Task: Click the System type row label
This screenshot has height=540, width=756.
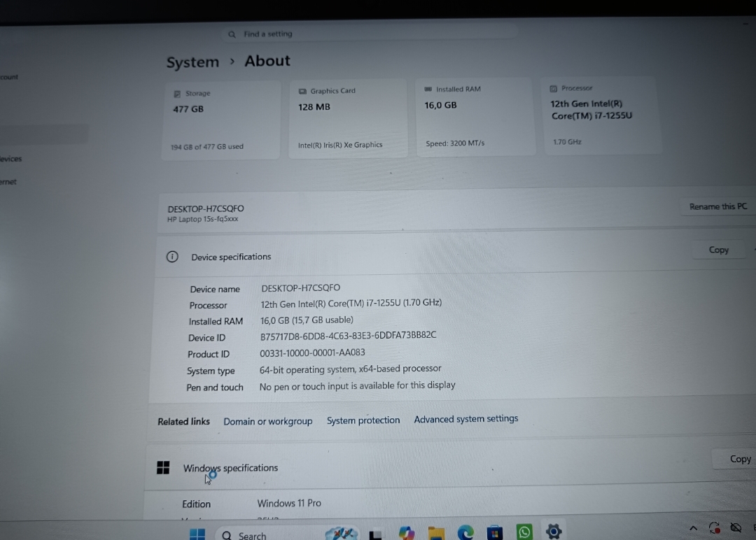Action: tap(211, 371)
